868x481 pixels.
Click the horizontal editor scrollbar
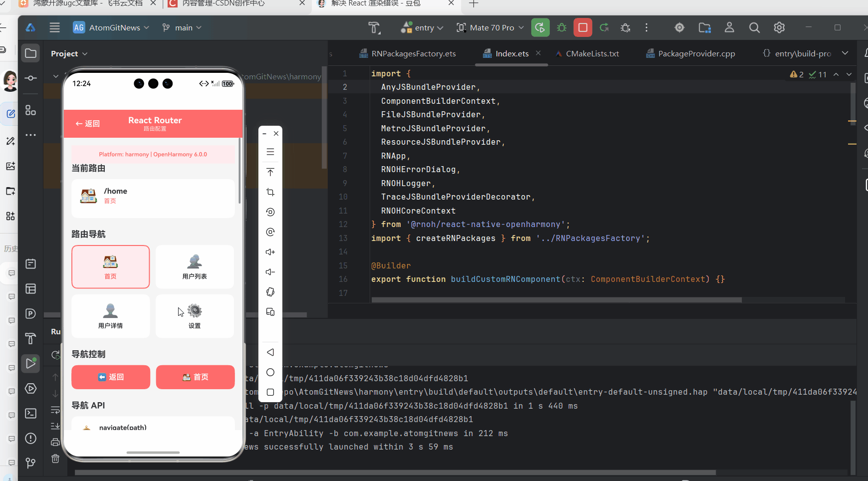[x=556, y=300]
